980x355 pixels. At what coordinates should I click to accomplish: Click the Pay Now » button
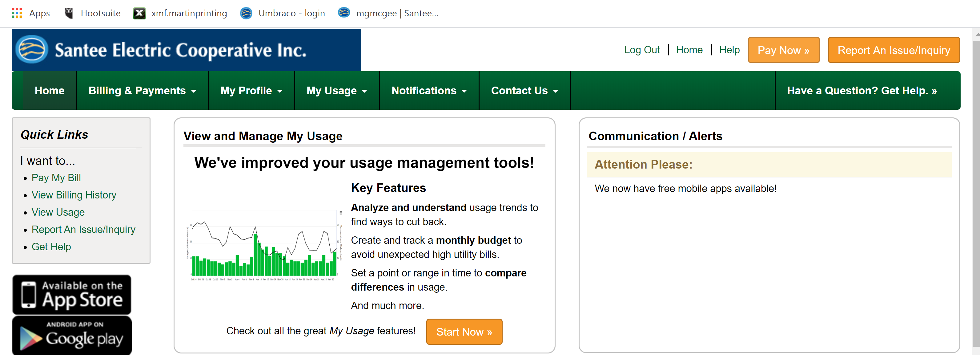[783, 50]
